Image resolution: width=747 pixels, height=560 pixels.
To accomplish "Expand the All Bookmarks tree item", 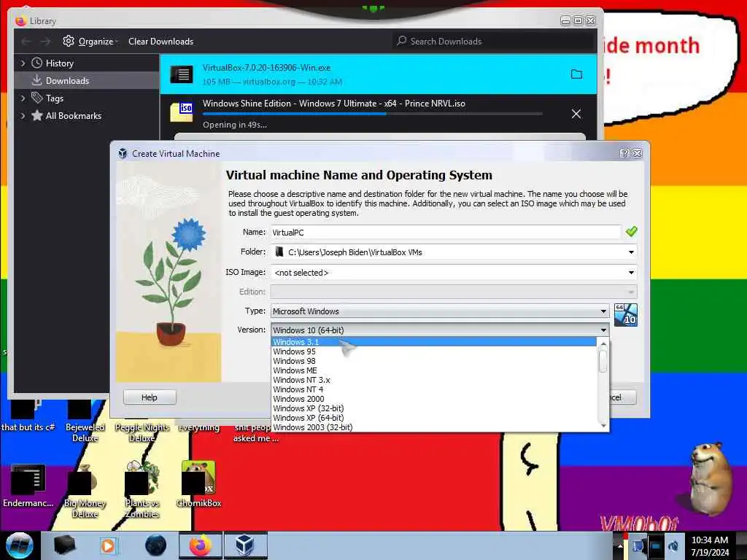I will point(23,116).
